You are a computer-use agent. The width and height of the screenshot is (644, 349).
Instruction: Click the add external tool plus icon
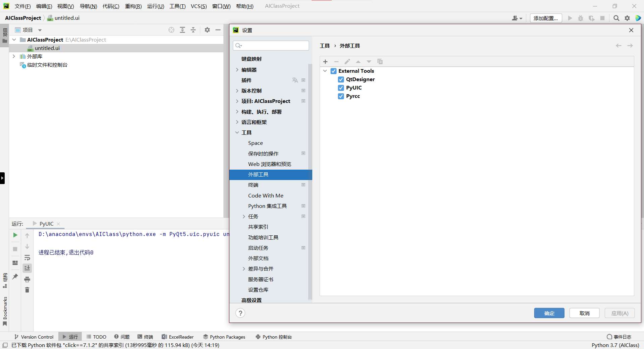click(325, 62)
